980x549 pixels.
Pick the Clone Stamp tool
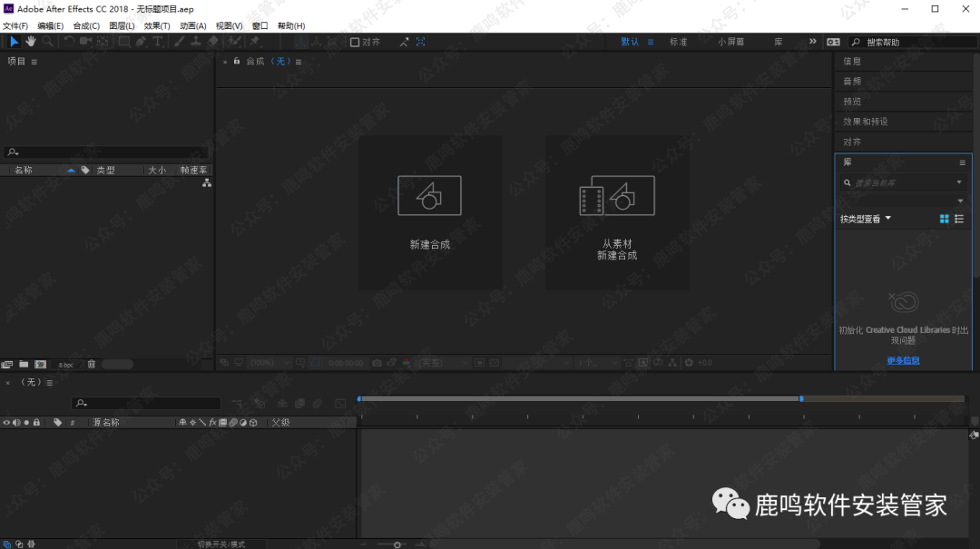pyautogui.click(x=197, y=42)
